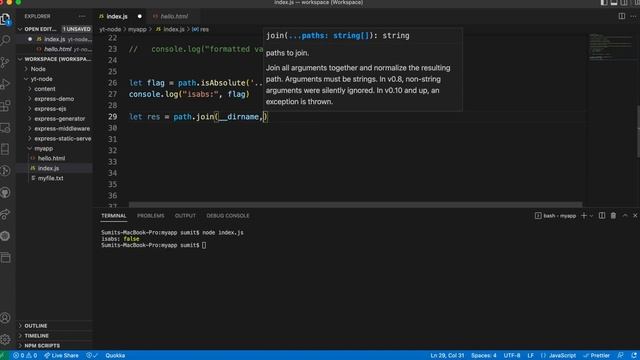Click the feedback icon in status bar
640x360 pixels.
(620, 356)
